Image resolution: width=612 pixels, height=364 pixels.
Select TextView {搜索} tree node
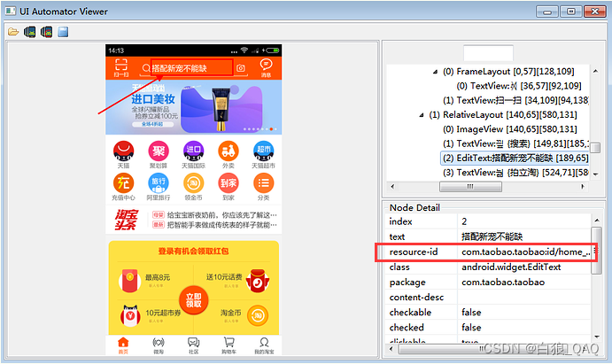click(515, 143)
